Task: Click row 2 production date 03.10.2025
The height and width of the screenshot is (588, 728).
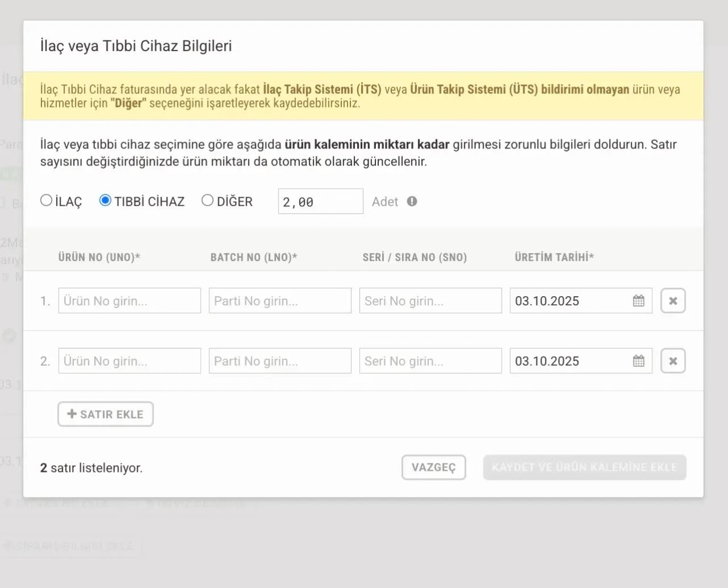Action: click(x=569, y=361)
